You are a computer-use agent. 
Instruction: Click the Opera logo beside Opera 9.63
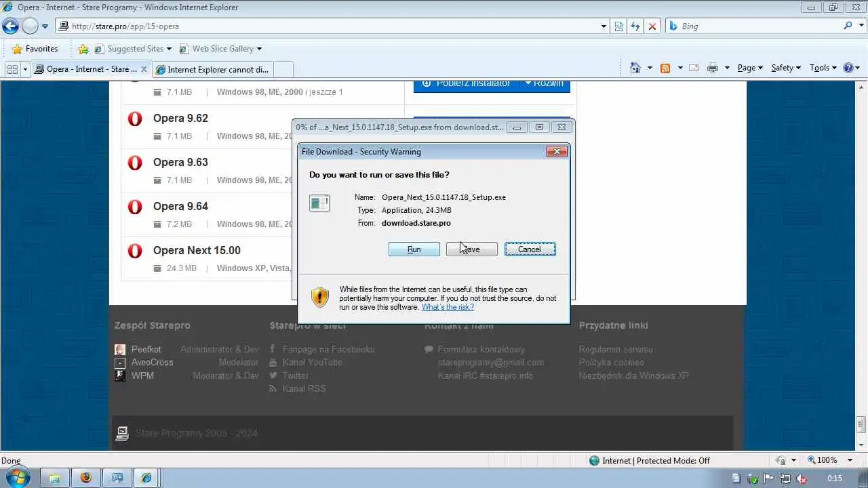[x=135, y=163]
